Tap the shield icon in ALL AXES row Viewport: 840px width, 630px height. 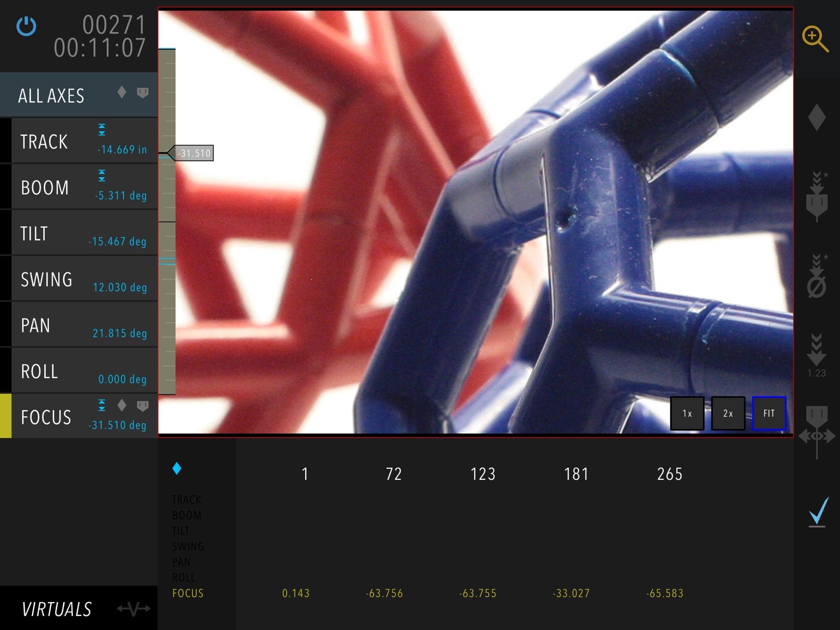[x=143, y=93]
